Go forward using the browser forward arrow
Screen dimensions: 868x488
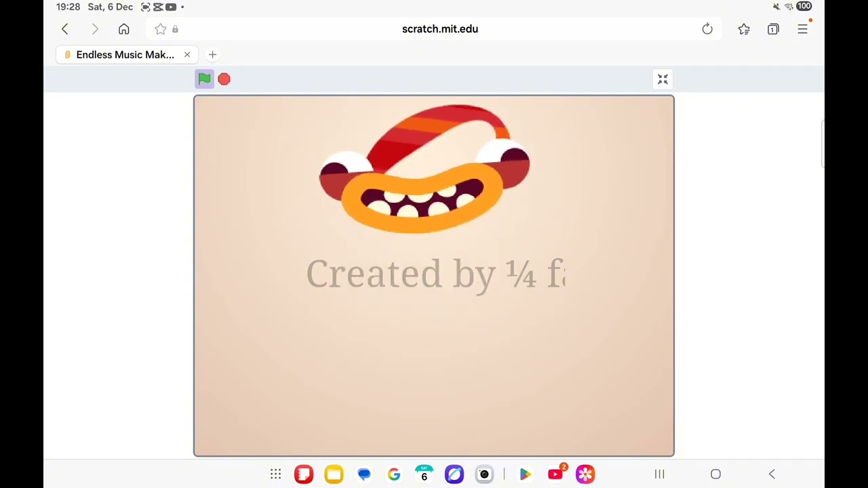coord(95,29)
